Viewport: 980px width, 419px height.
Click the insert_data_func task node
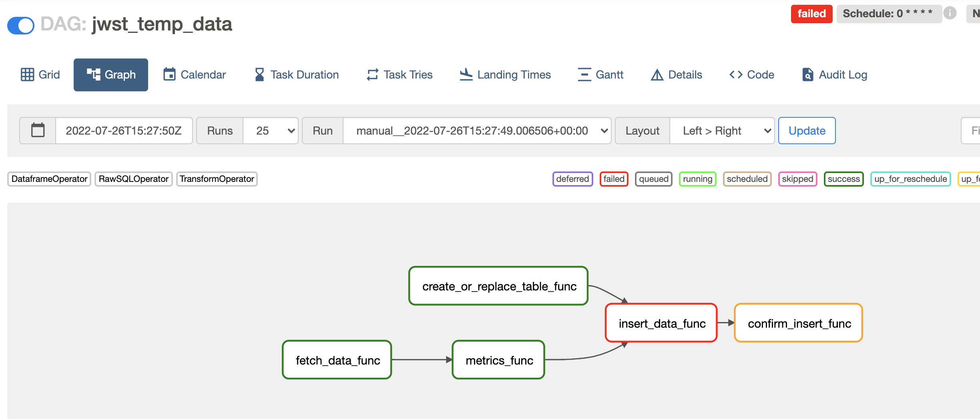(x=661, y=323)
